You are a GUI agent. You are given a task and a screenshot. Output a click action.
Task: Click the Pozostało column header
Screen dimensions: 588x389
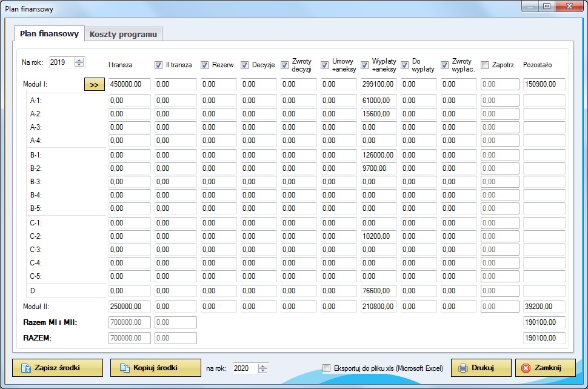(537, 65)
